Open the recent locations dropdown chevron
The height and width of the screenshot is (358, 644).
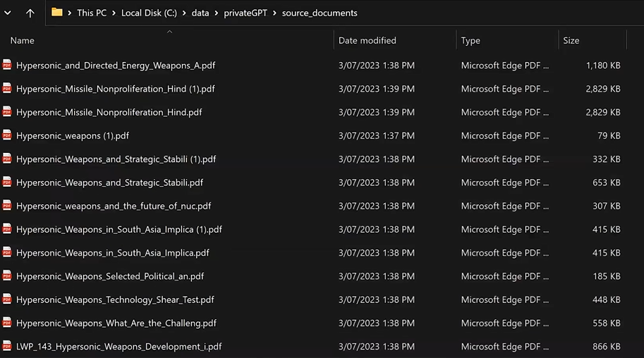pyautogui.click(x=7, y=13)
